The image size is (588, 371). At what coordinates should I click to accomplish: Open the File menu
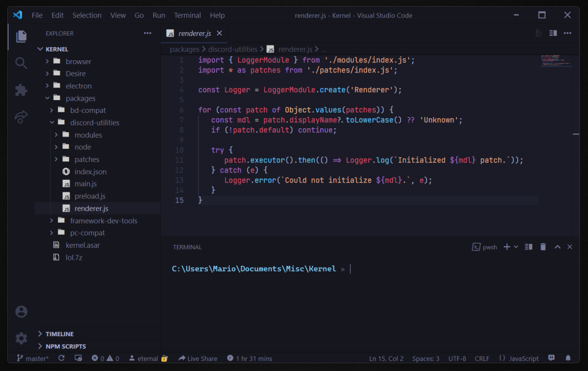pyautogui.click(x=37, y=15)
